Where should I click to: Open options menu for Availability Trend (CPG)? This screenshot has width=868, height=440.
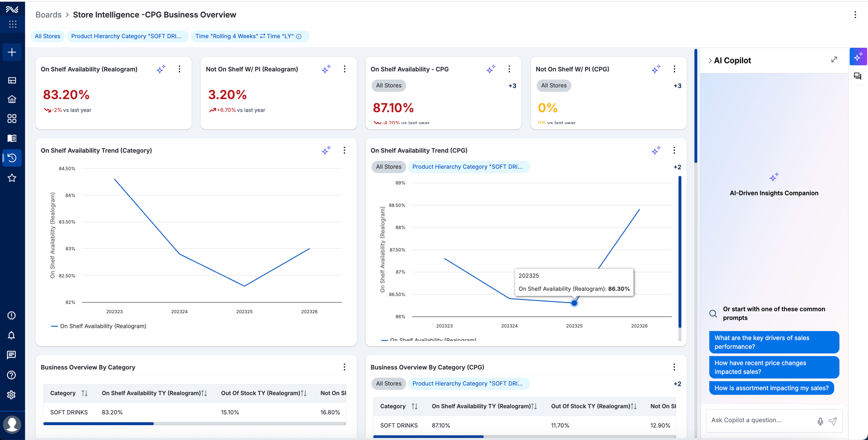674,150
